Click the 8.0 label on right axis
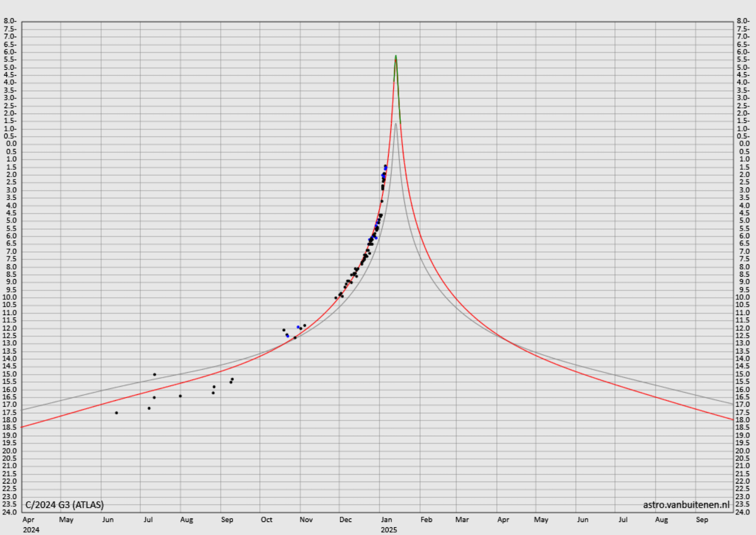Viewport: 756px width, 535px height. click(743, 21)
